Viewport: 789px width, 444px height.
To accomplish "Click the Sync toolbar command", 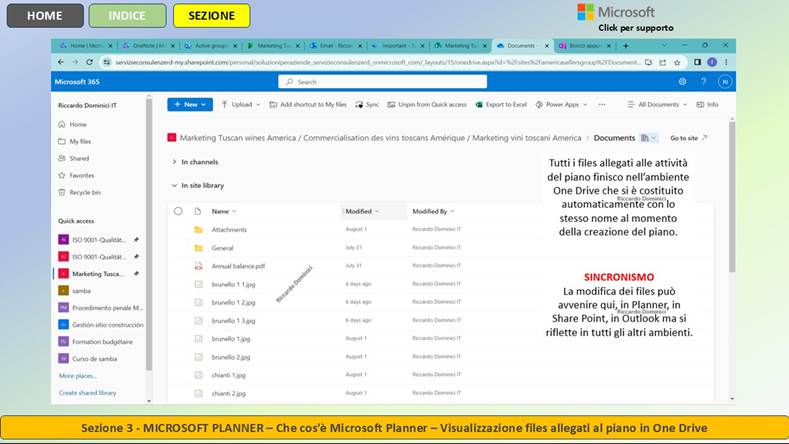I will click(367, 104).
